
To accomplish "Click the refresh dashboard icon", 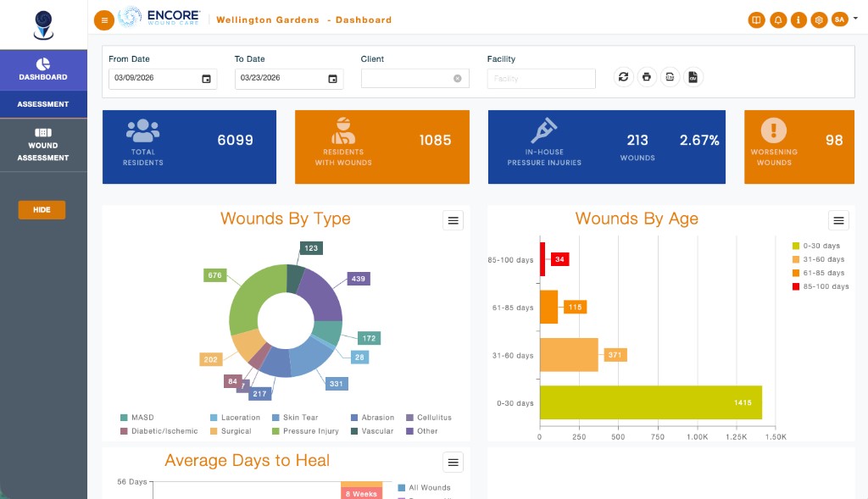I will click(623, 77).
